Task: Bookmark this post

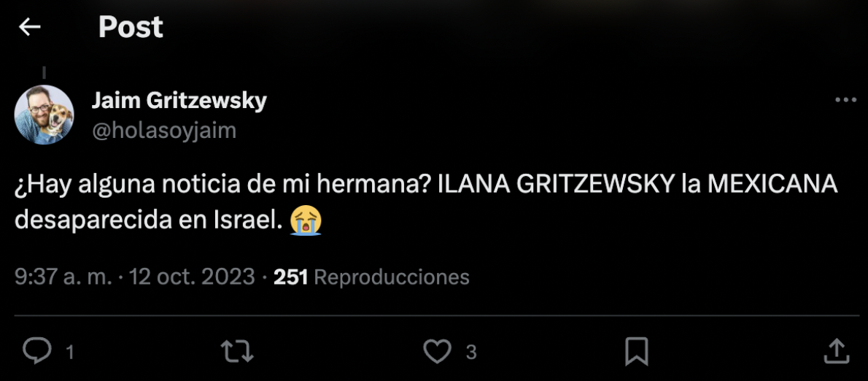Action: [x=637, y=351]
